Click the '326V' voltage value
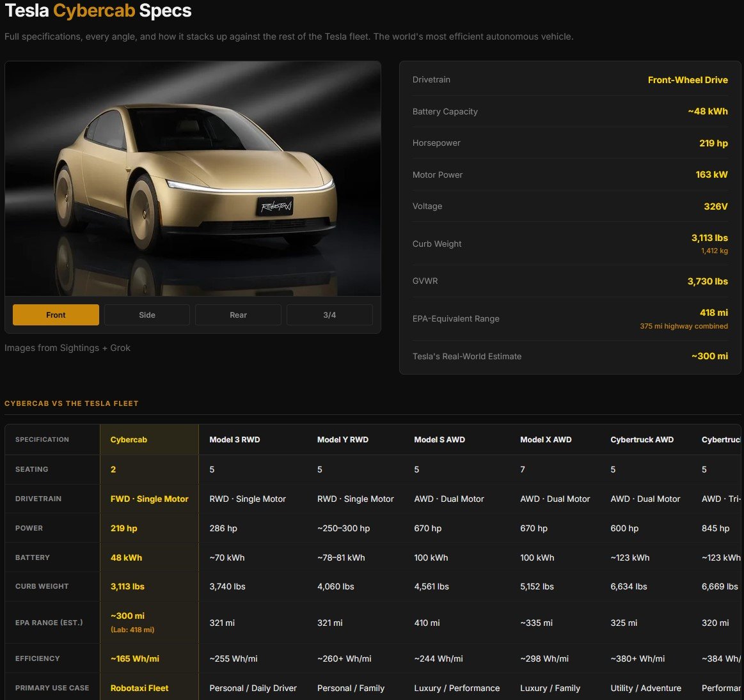744x700 pixels. click(715, 206)
